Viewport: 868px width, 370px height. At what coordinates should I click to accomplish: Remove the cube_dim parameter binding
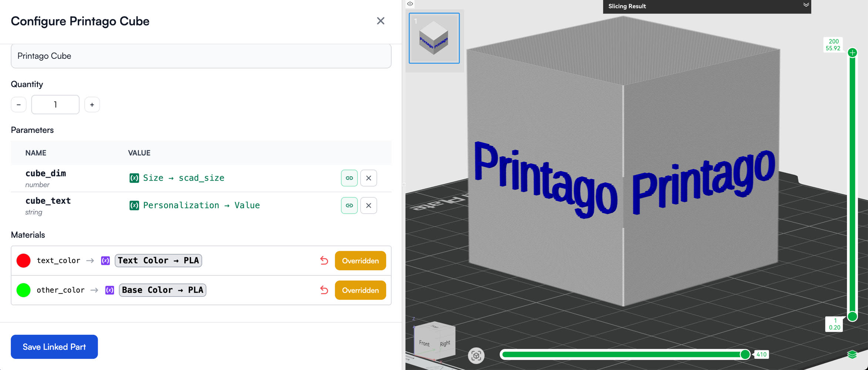pos(369,178)
